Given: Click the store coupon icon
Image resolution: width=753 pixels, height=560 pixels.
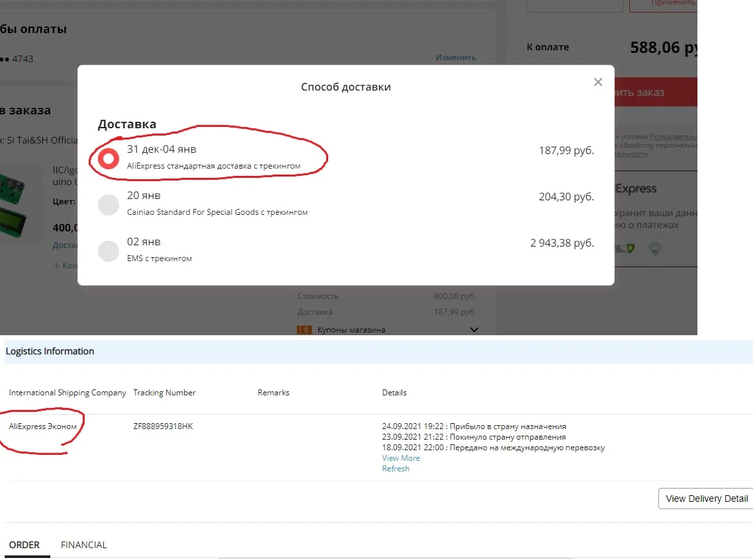Looking at the screenshot, I should (304, 330).
